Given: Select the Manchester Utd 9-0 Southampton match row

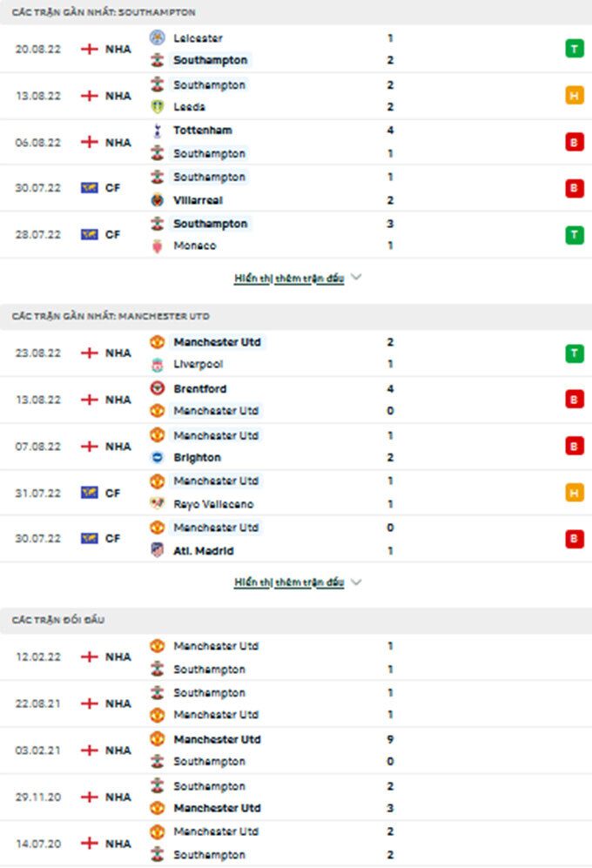Looking at the screenshot, I should coord(296,750).
